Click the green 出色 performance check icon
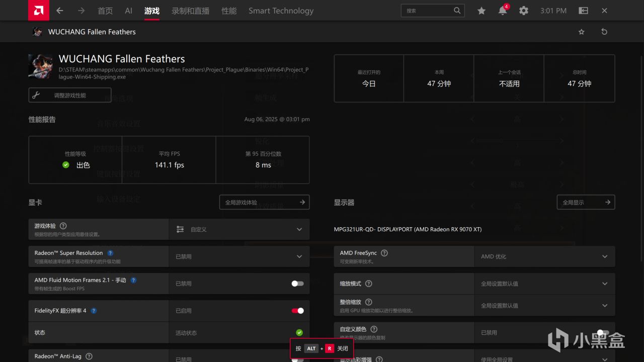644x362 pixels. [x=66, y=165]
